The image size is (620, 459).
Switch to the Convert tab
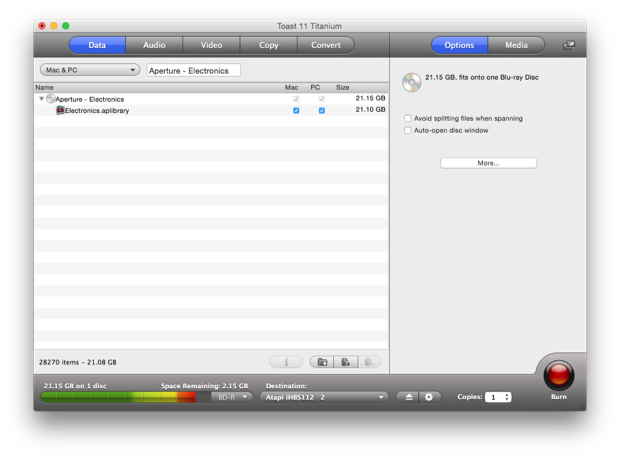click(326, 45)
